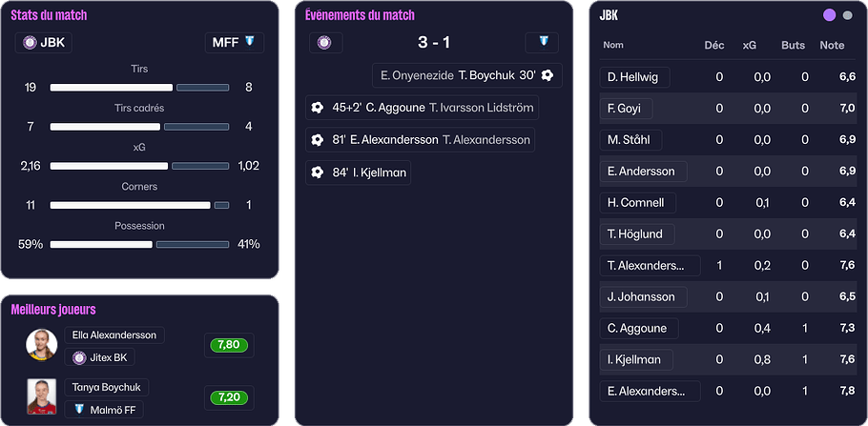Open the Ella Alexandersson player name link

coord(115,335)
